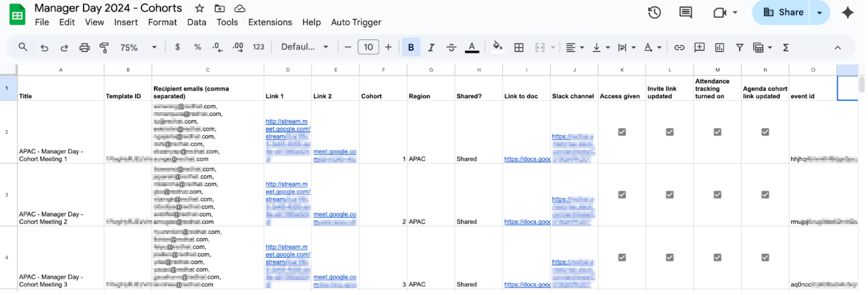The image size is (868, 295).
Task: Open the File menu
Action: click(42, 22)
